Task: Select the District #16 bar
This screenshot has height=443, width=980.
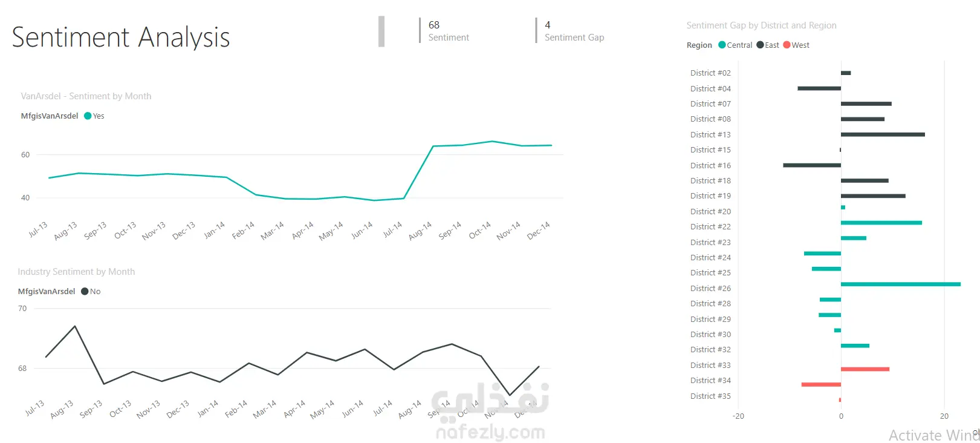Action: 811,165
